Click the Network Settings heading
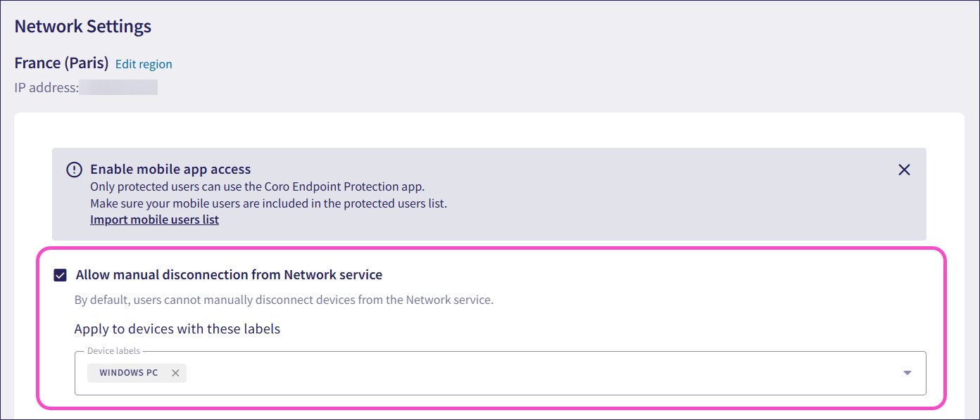 (x=83, y=27)
